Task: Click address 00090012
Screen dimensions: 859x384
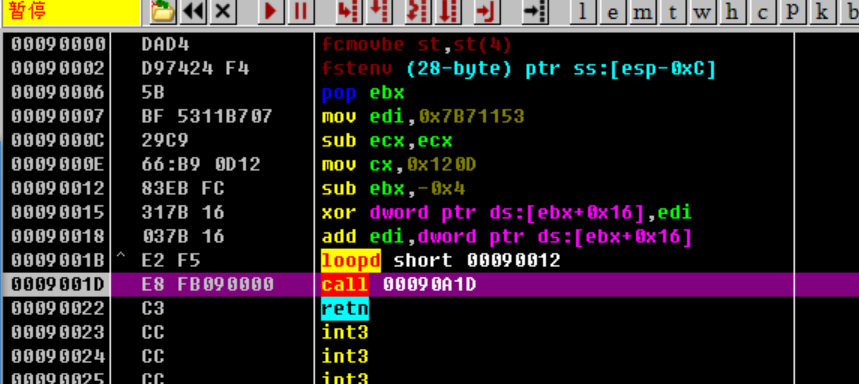Action: (x=58, y=188)
